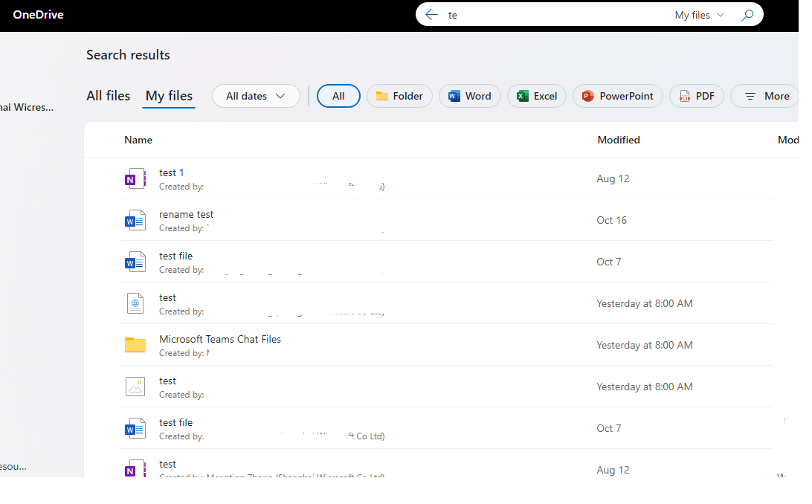812x504 pixels.
Task: Click the web page icon for 'test'
Action: click(135, 303)
